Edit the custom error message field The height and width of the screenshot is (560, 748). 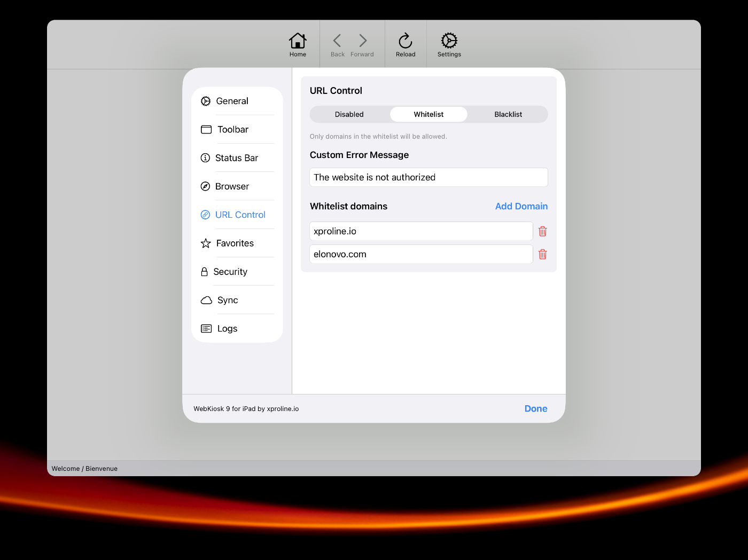coord(428,177)
